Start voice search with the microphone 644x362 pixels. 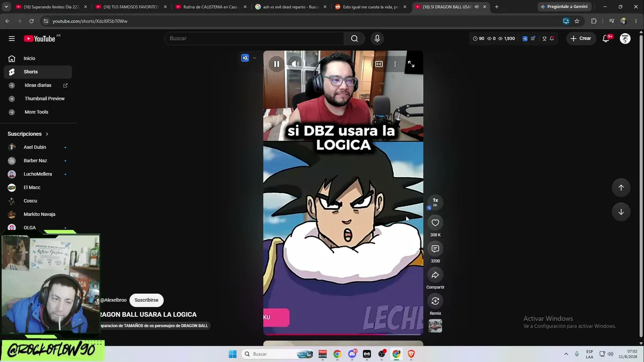[x=377, y=38]
